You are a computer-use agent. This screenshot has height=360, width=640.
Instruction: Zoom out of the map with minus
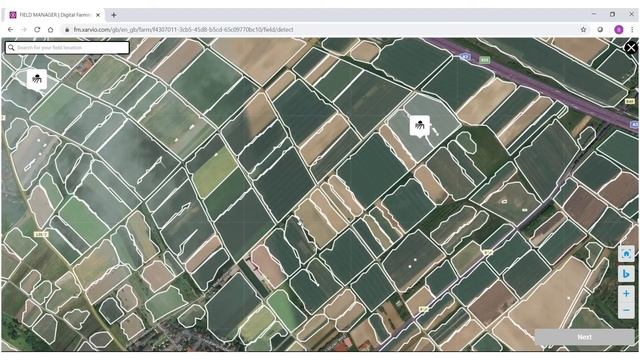(x=626, y=311)
